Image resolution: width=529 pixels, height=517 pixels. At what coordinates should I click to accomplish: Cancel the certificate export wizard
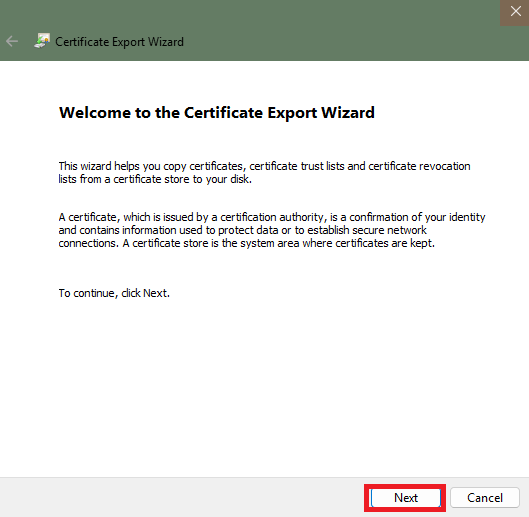tap(484, 497)
